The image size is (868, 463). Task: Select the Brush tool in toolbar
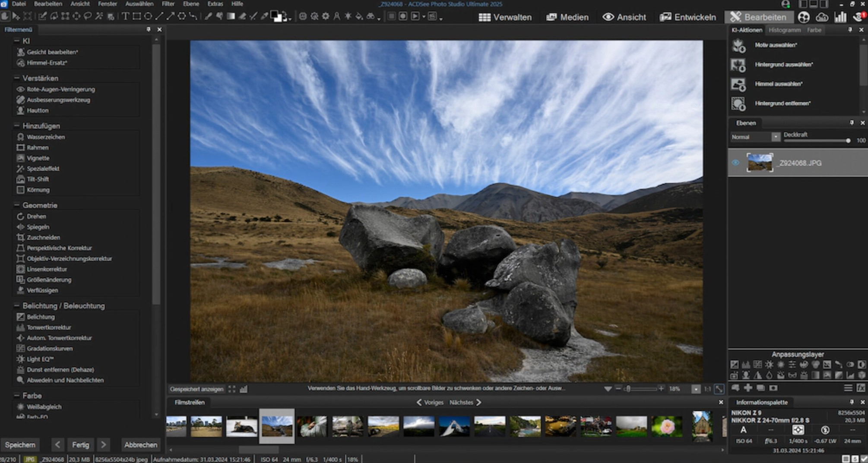coord(208,16)
